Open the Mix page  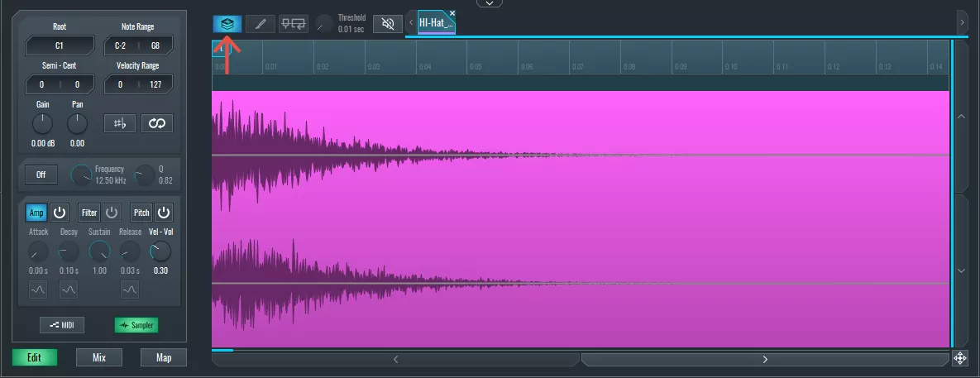pyautogui.click(x=99, y=357)
